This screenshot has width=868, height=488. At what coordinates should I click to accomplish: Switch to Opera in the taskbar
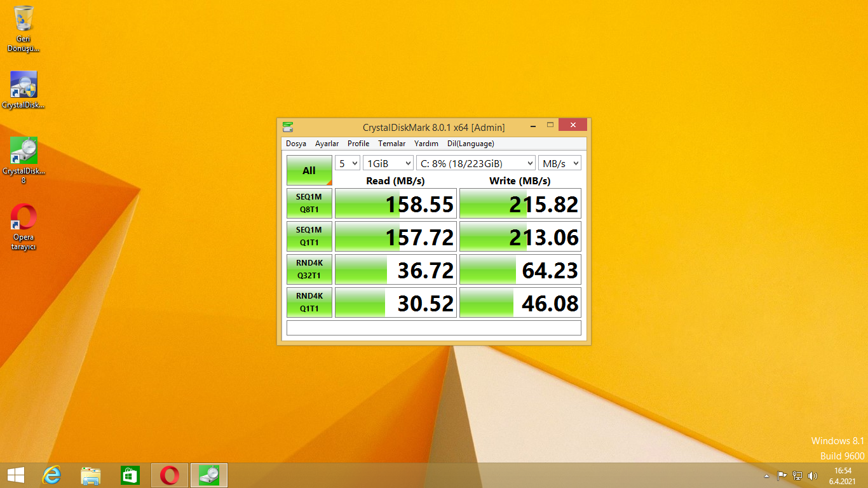[170, 475]
